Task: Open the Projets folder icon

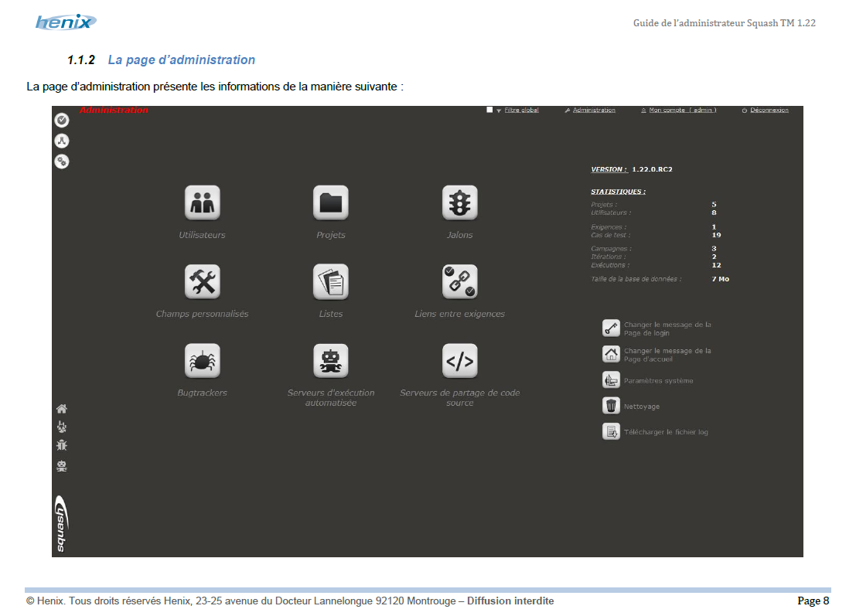Action: pos(331,202)
